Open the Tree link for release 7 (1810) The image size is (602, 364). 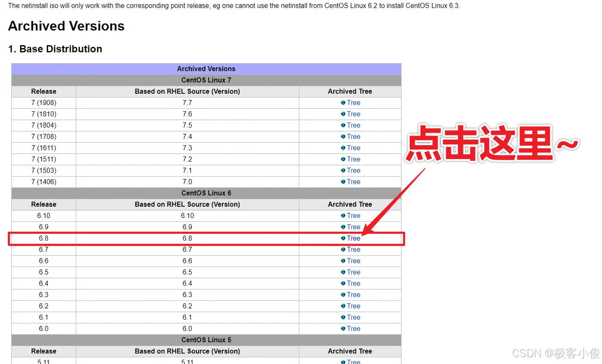[x=353, y=114]
